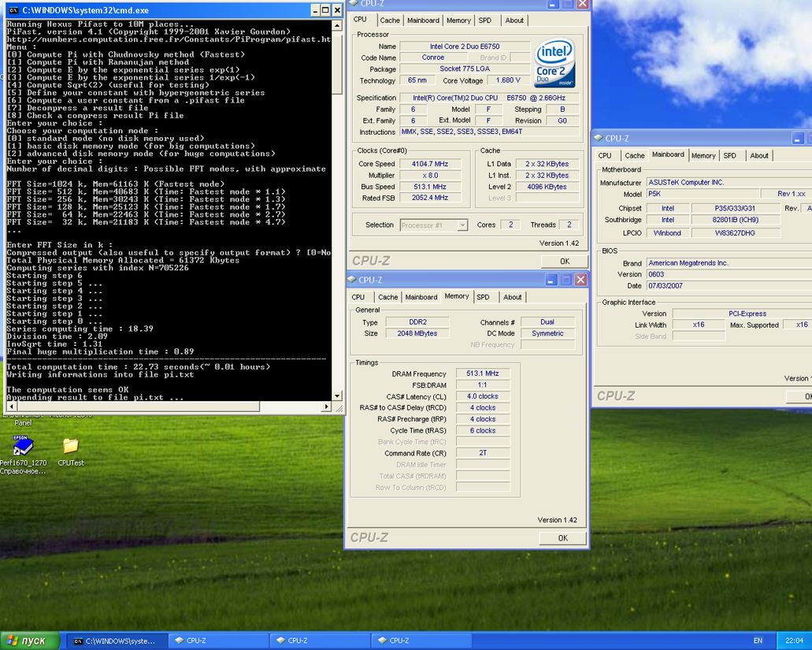Select Memory tab in Mainboard window

[703, 155]
